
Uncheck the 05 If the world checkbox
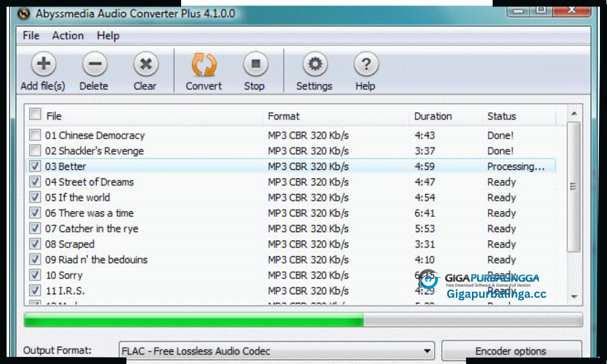point(35,197)
